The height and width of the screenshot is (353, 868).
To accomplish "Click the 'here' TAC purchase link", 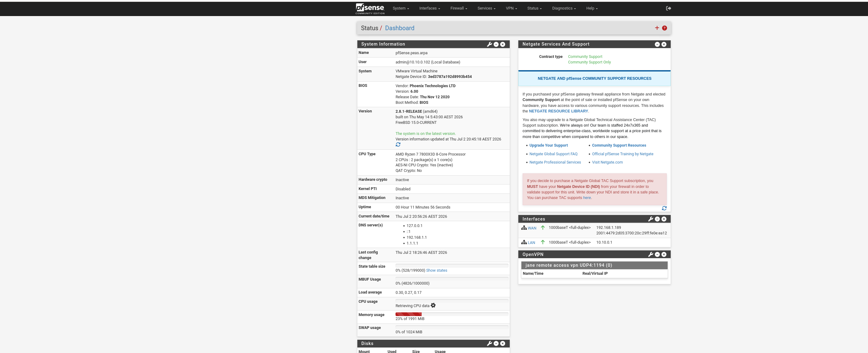I will (587, 197).
